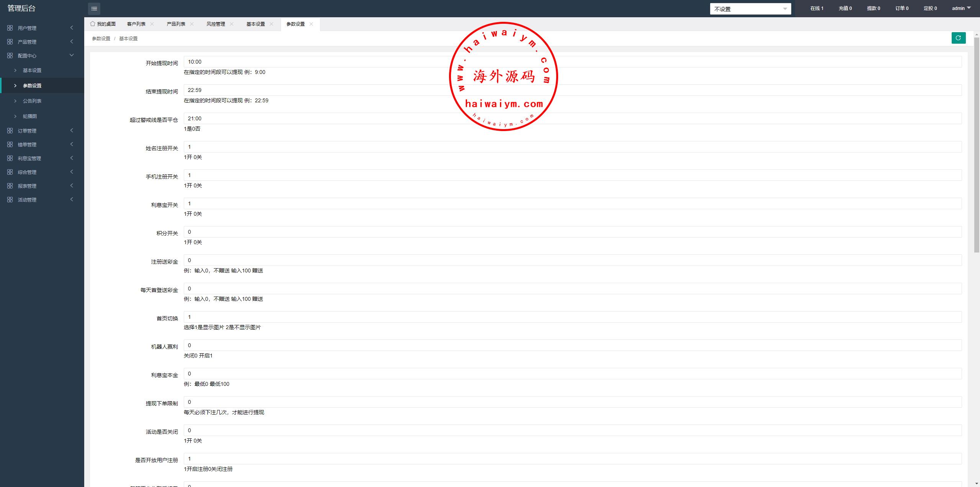
Task: Click the 提款 0 header link
Action: (x=873, y=8)
